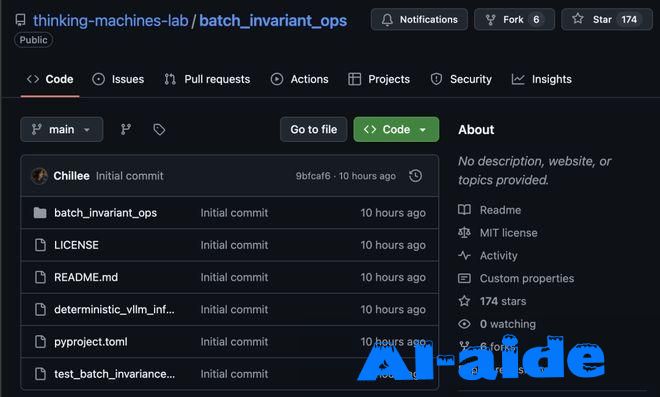This screenshot has width=660, height=397.
Task: Click the file icon beside pyproject.toml
Action: pos(40,342)
